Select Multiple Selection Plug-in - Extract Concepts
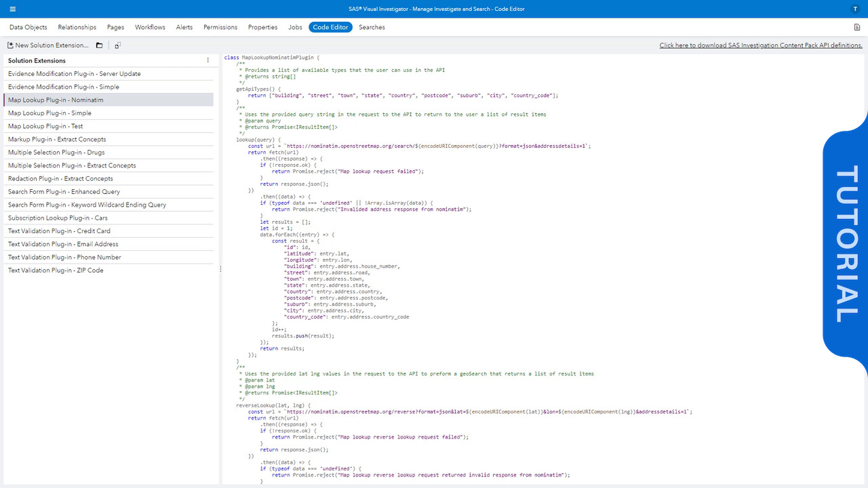 pyautogui.click(x=108, y=165)
